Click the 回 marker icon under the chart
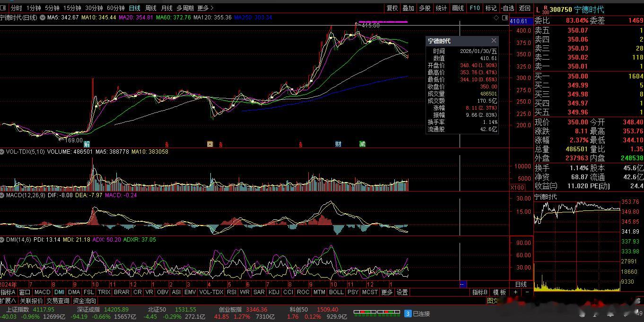The image size is (644, 322). (x=210, y=144)
